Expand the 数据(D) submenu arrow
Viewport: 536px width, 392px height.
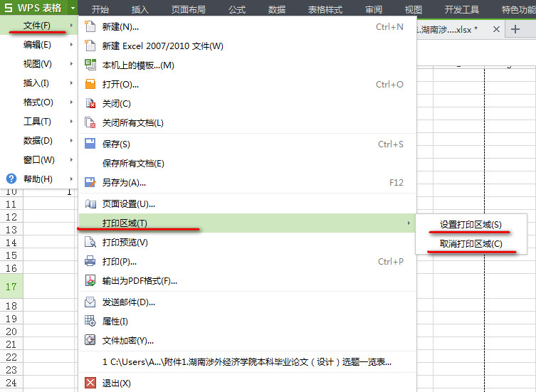71,140
